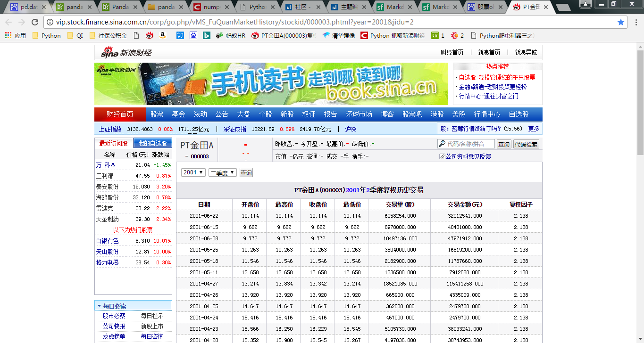Open the year 2001 dropdown
644x343 pixels.
193,172
